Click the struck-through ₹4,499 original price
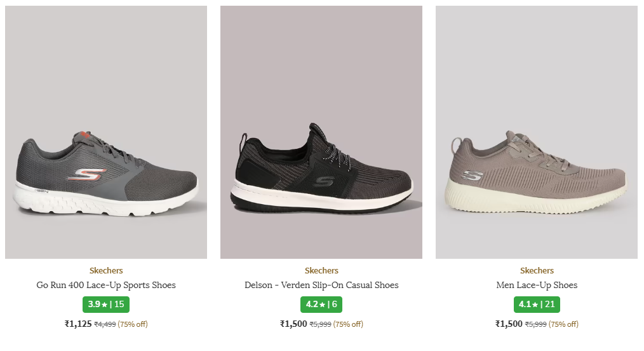 (x=105, y=324)
